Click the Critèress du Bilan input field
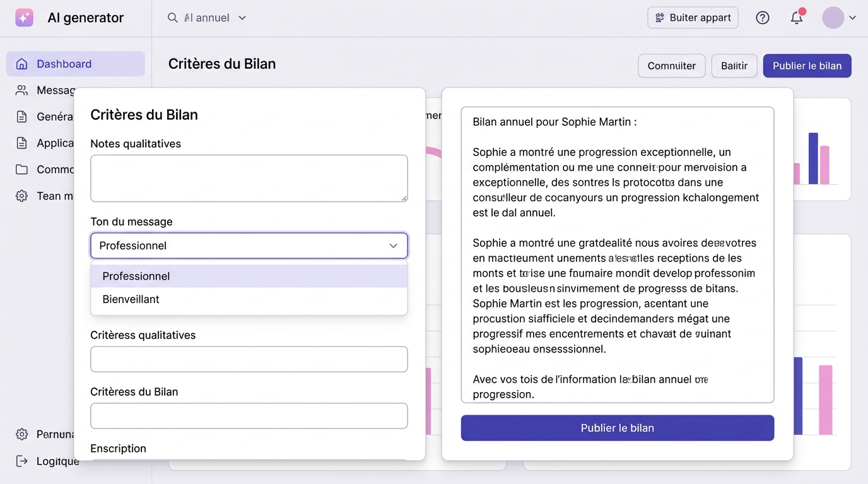Screen dimensions: 868x484 [x=249, y=416]
